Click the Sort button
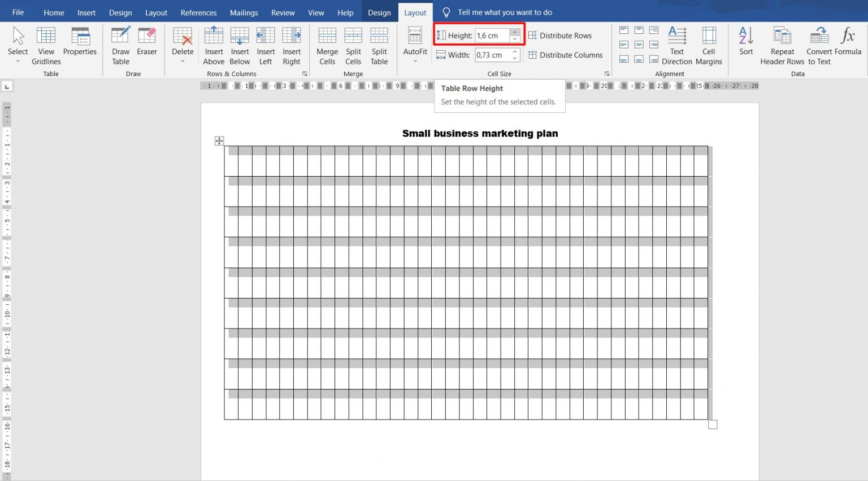The height and width of the screenshot is (481, 868). tap(746, 42)
